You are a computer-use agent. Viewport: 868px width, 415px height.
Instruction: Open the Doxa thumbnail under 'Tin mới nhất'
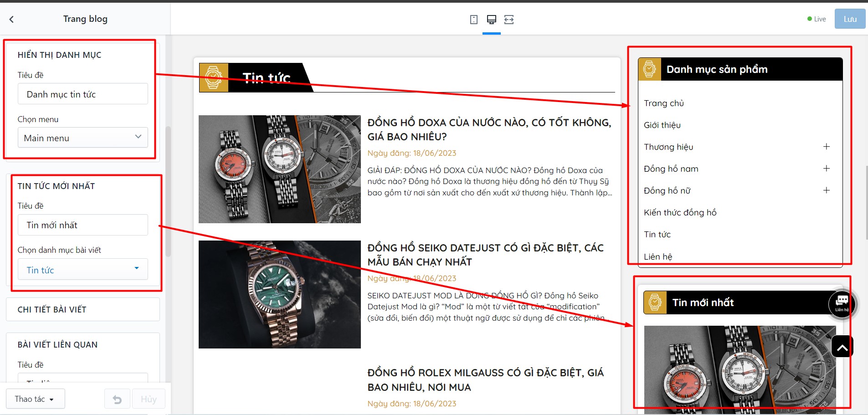tap(740, 369)
